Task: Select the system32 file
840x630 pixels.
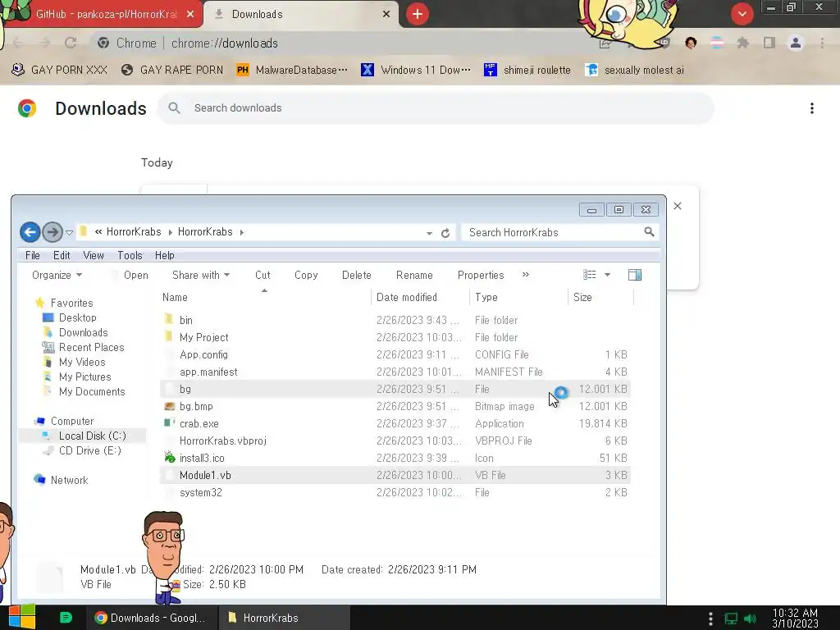Action: [x=395, y=492]
